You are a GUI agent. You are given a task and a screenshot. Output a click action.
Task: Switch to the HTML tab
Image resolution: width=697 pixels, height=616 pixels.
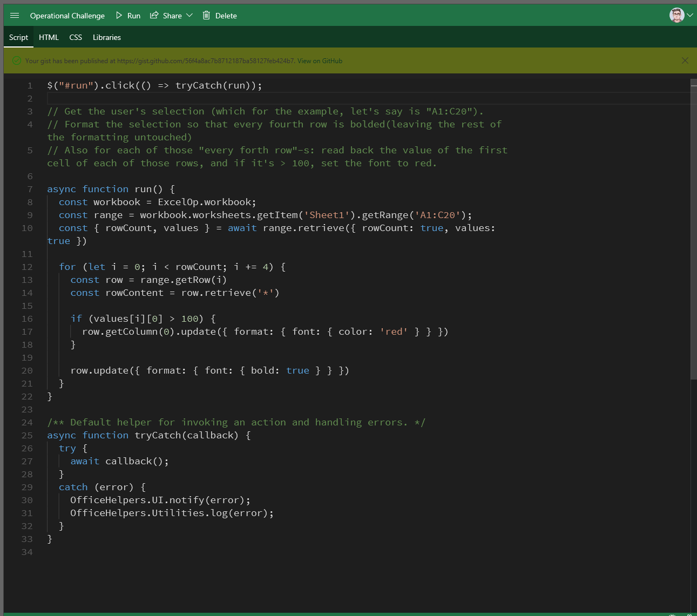click(49, 37)
